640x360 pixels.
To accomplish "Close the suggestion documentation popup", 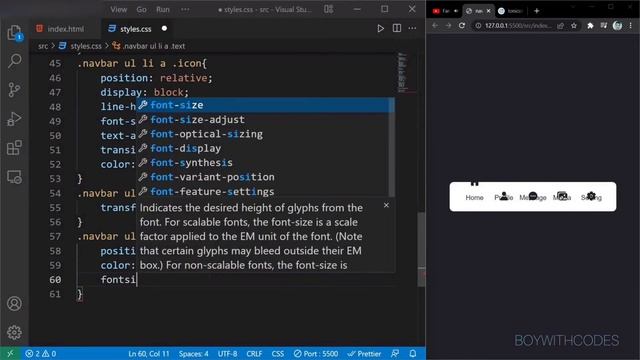I will 386,205.
